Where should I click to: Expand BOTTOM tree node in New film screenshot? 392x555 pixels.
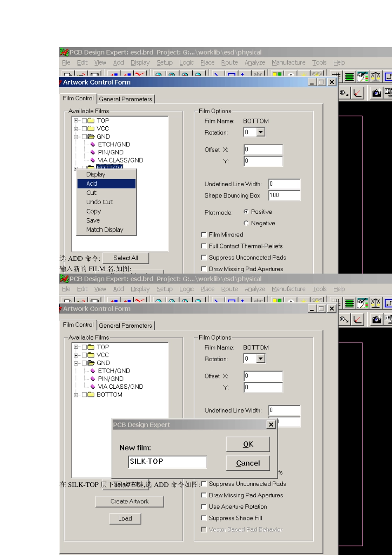[76, 395]
